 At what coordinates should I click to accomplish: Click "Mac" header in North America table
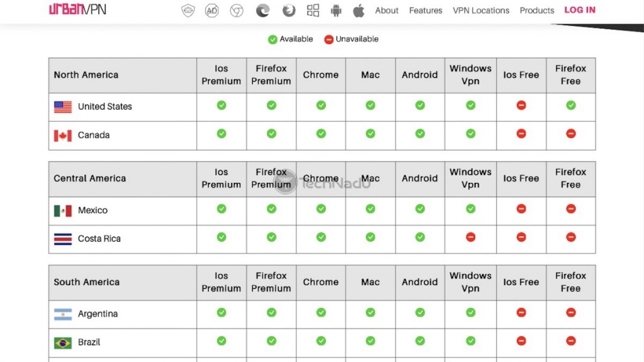pos(370,75)
